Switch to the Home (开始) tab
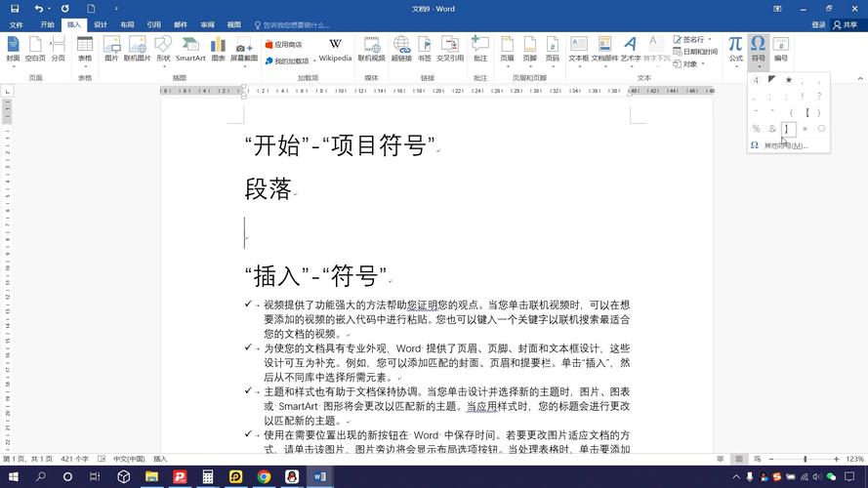Viewport: 868px width, 488px height. pos(47,25)
